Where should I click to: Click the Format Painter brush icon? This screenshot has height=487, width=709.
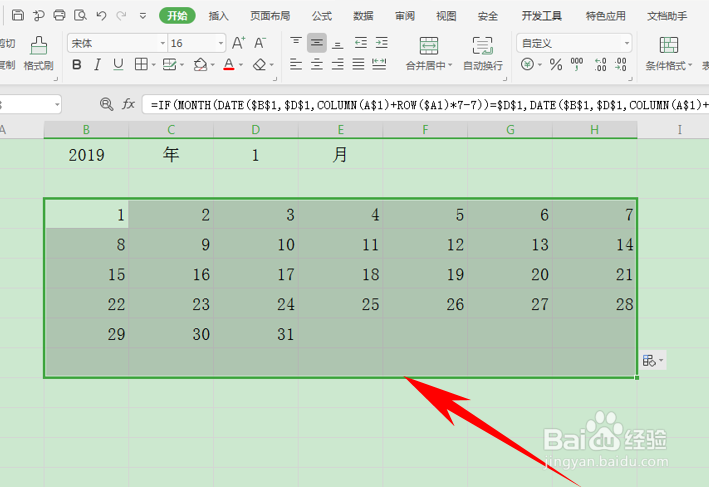pos(39,46)
